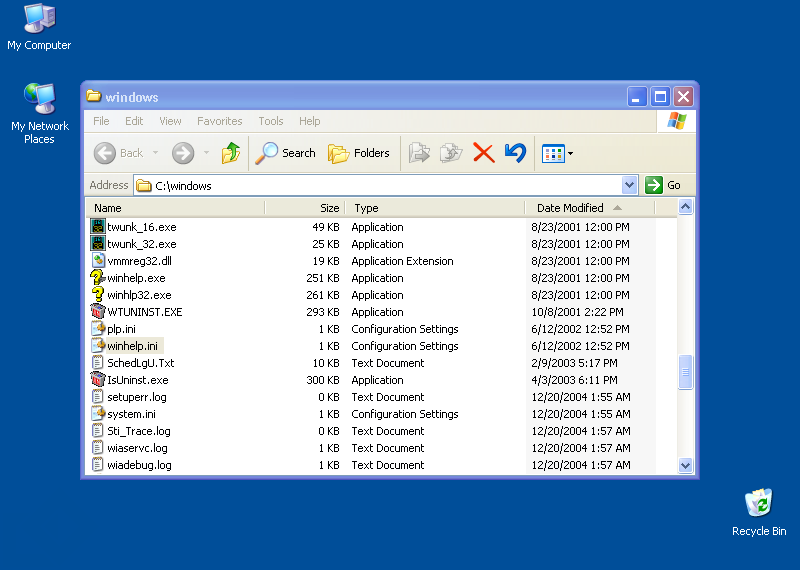Click the vertical scrollbar thumb

(x=685, y=372)
